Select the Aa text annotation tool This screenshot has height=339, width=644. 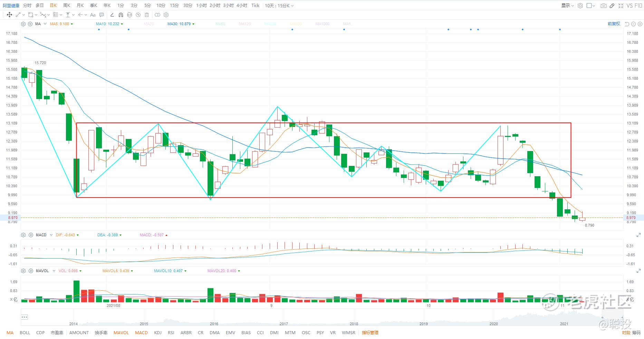[93, 15]
